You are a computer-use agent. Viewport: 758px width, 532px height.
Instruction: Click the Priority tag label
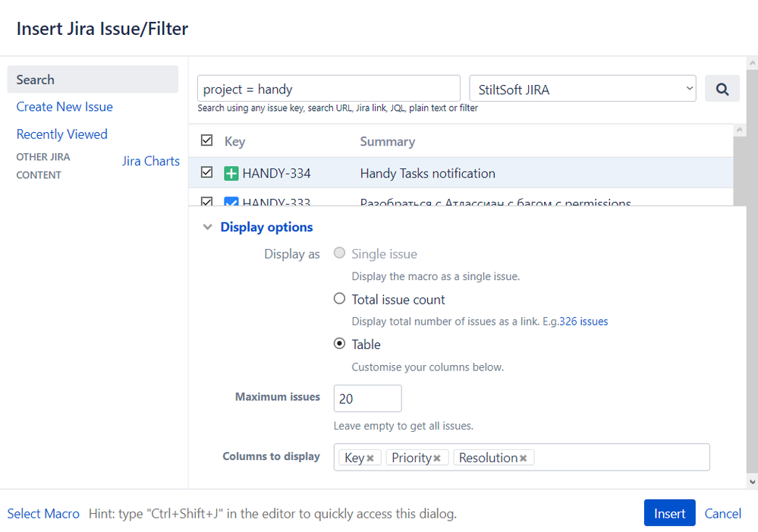(411, 458)
